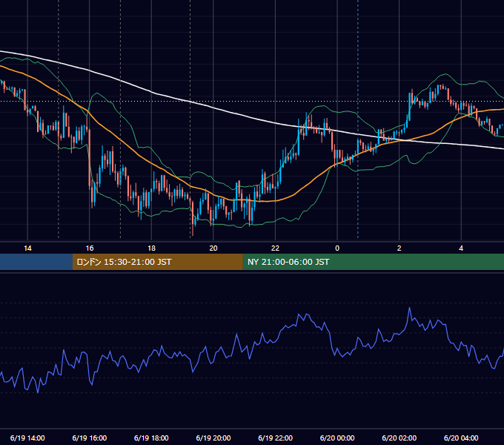Click the 4 hour label on price chart axis
504x445 pixels.
click(461, 248)
